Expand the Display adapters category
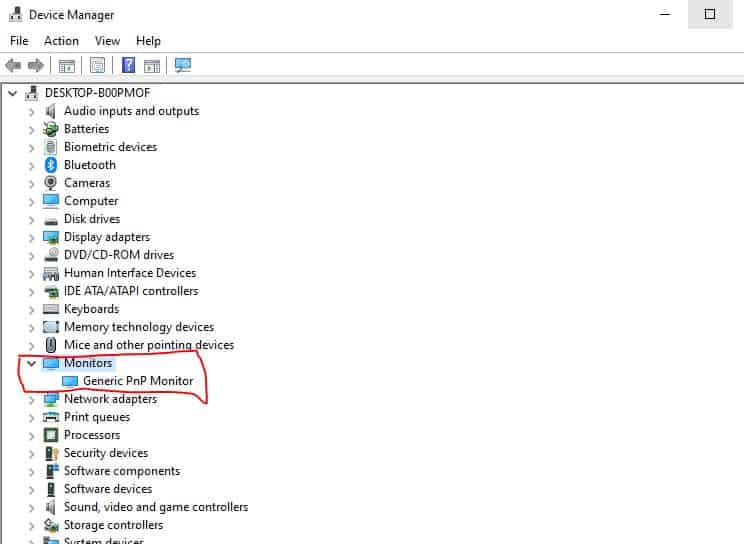The image size is (744, 544). pos(31,238)
